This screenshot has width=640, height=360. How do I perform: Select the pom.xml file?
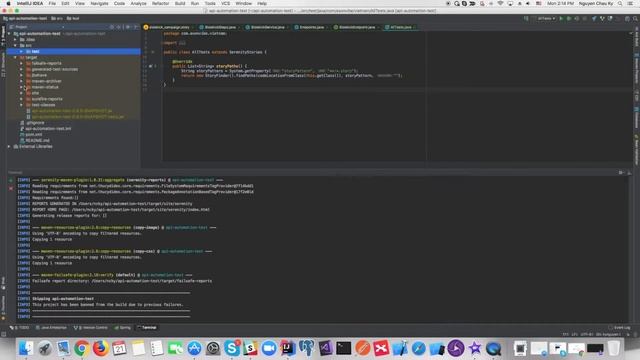(x=31, y=134)
